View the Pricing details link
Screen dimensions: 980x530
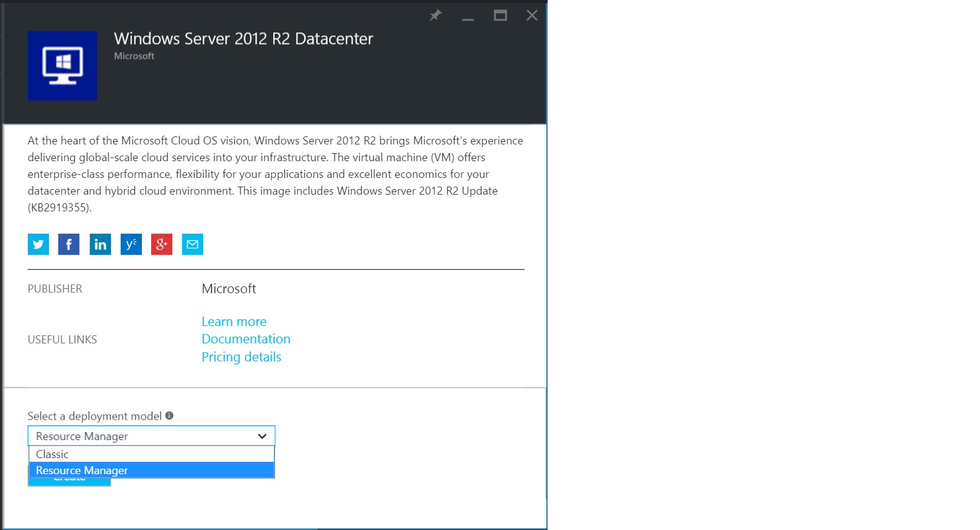tap(242, 357)
